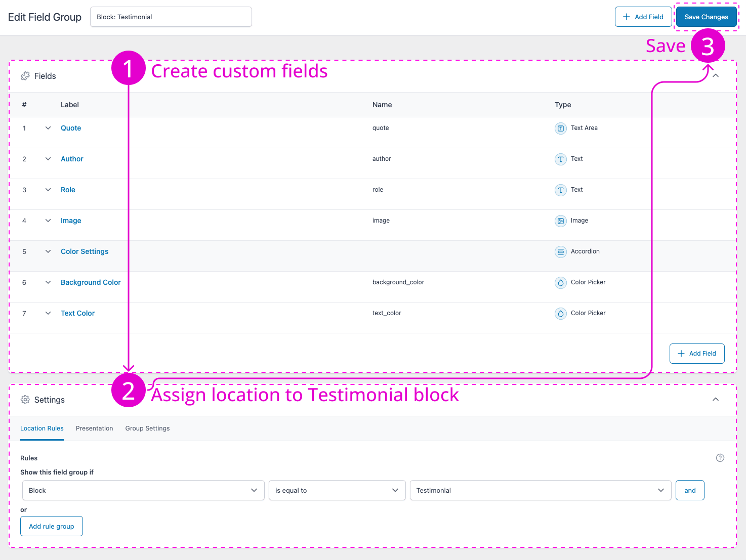
Task: Click the Image type icon on the image row
Action: (x=560, y=221)
